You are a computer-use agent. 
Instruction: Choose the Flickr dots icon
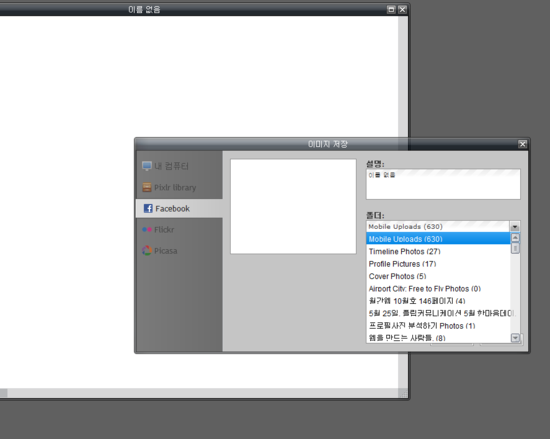point(147,230)
